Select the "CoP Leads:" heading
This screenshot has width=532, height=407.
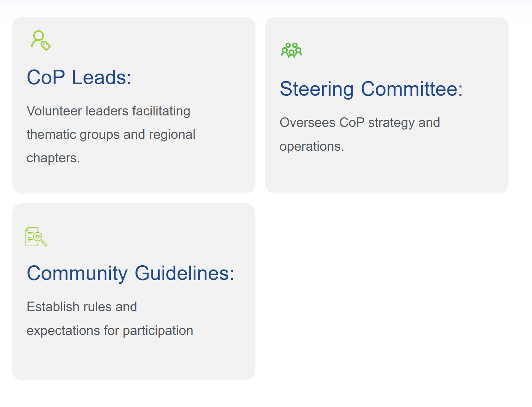pos(79,77)
